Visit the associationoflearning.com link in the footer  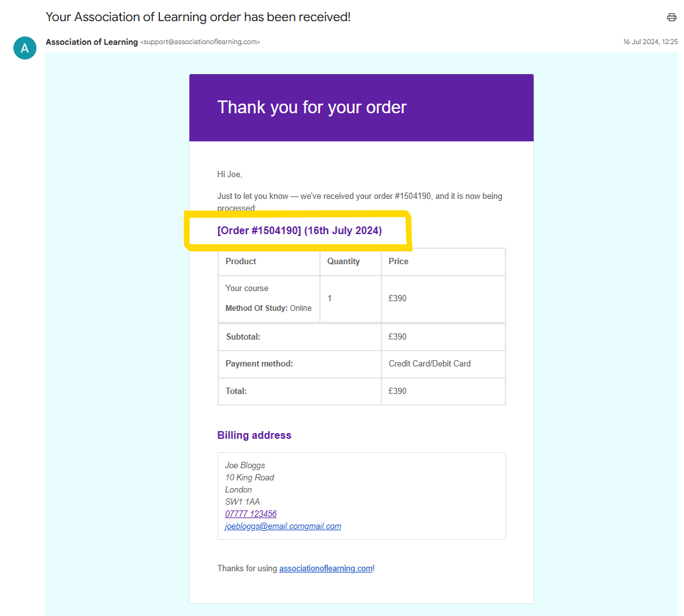(x=326, y=568)
